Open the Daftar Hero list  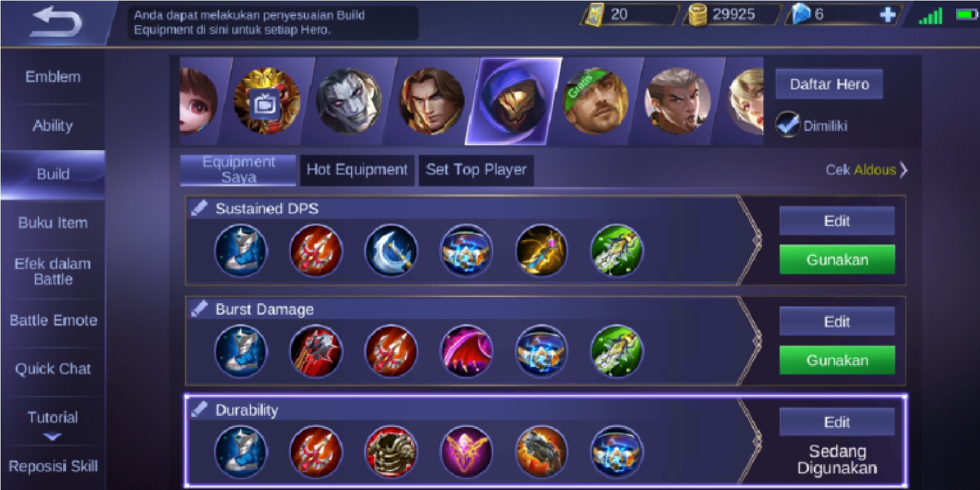pyautogui.click(x=829, y=84)
